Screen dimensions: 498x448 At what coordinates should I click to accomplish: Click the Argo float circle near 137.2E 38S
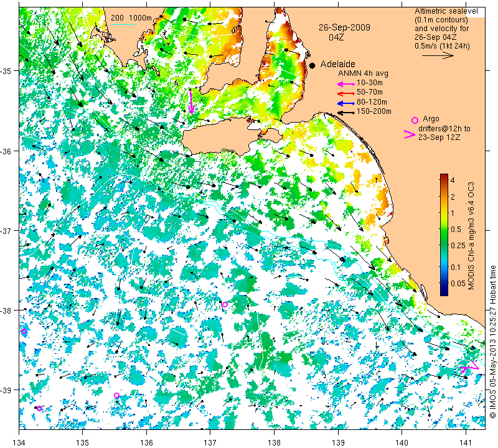pyautogui.click(x=225, y=304)
